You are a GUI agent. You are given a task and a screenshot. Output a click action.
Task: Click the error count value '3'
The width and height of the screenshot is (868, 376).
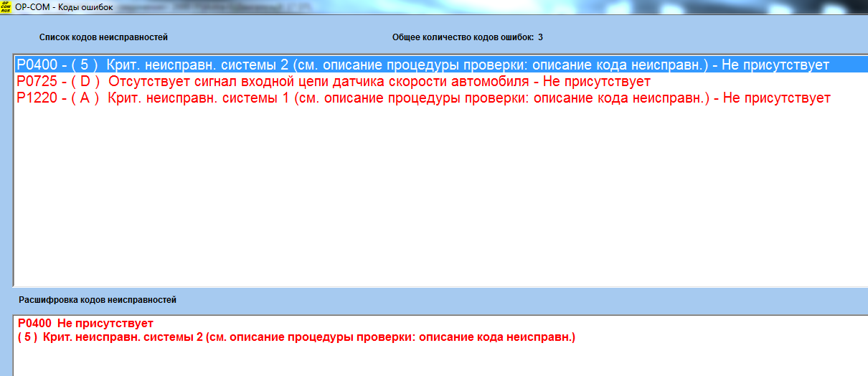540,37
